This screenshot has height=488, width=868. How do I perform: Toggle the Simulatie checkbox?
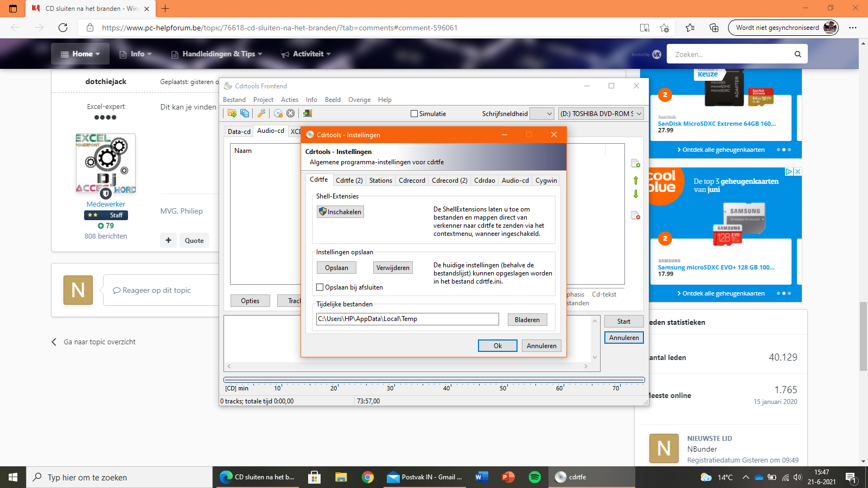[414, 114]
